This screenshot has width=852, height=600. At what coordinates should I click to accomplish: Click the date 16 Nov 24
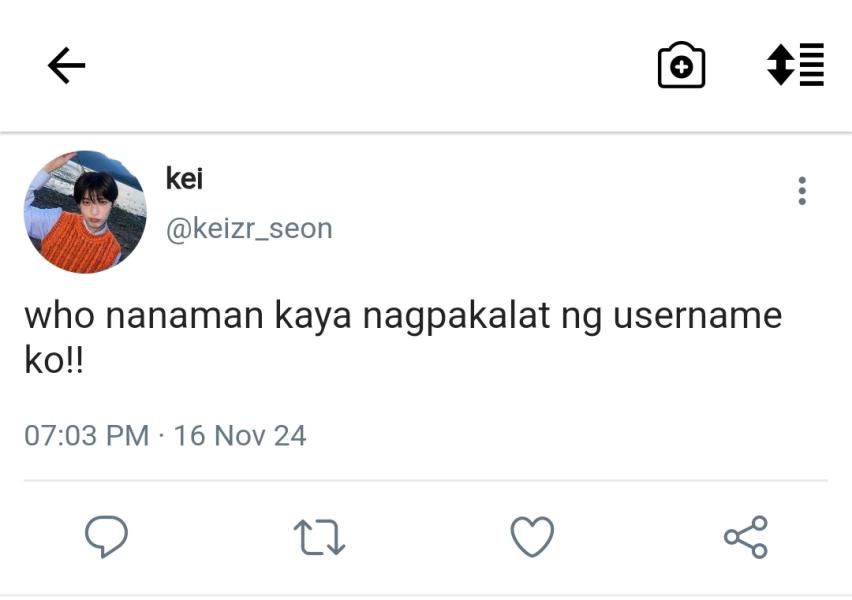tap(240, 436)
